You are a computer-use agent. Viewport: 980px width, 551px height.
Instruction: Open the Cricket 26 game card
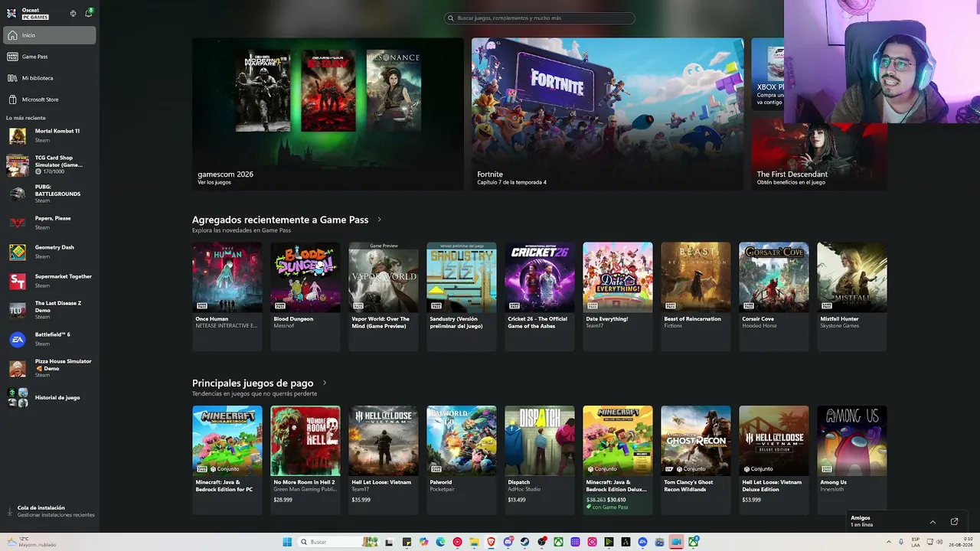pyautogui.click(x=540, y=296)
